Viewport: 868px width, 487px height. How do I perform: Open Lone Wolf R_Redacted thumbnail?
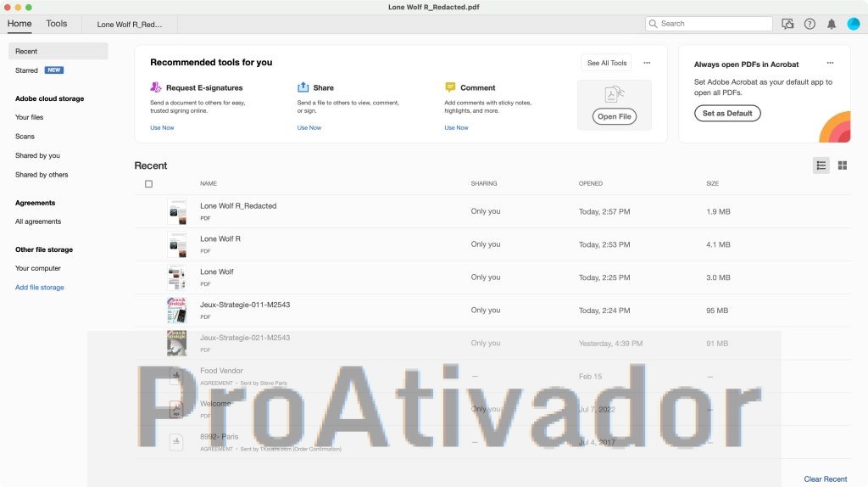[177, 211]
